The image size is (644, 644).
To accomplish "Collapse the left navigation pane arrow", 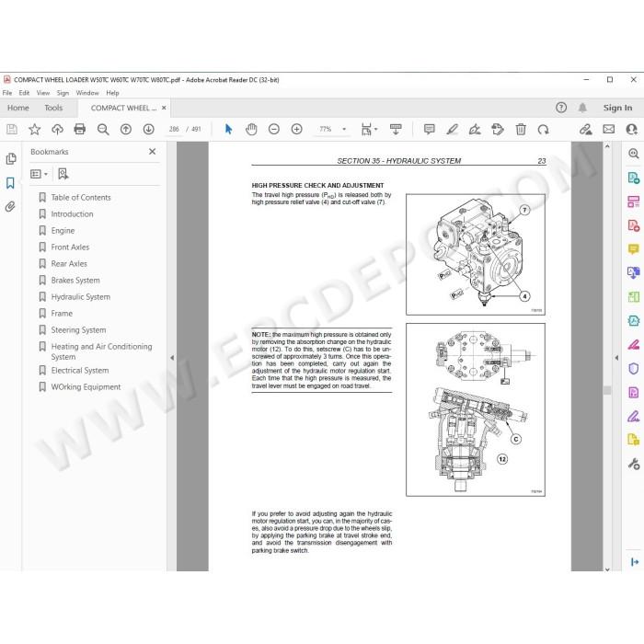I will (x=172, y=358).
